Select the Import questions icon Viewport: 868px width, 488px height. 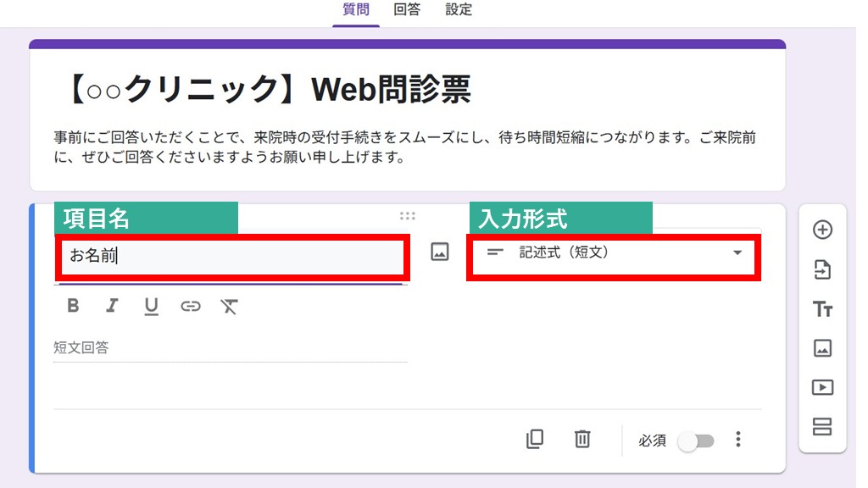click(821, 269)
